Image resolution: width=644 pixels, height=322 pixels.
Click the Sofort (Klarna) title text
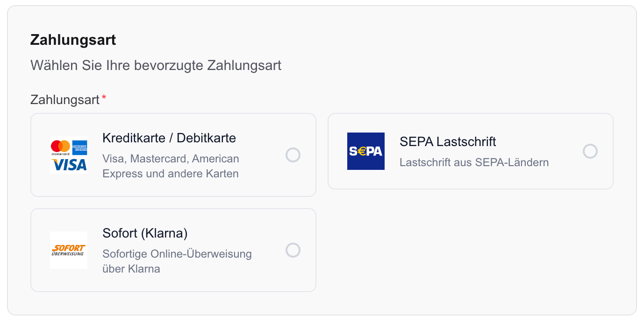coord(144,233)
